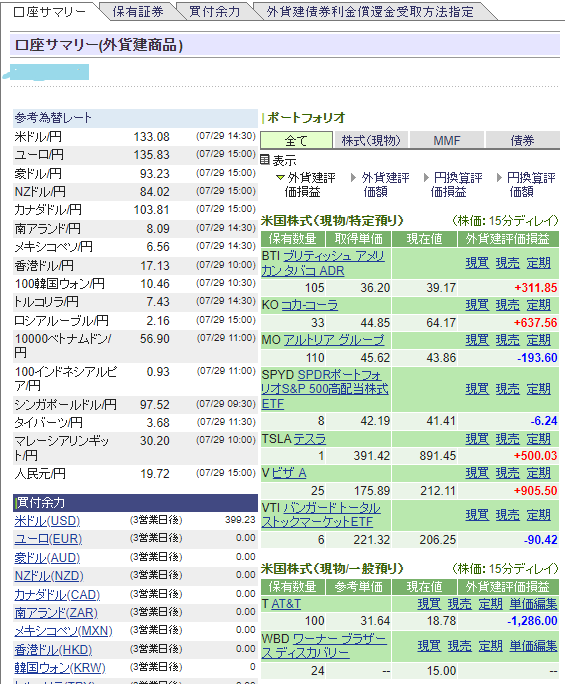Click 現売 for V ビザ
This screenshot has height=684, width=565.
click(507, 473)
